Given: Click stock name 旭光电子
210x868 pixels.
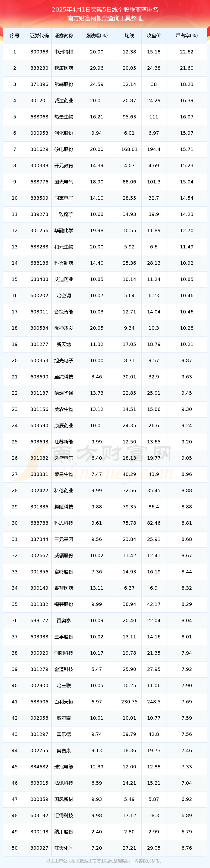Looking at the screenshot, I should [64, 361].
